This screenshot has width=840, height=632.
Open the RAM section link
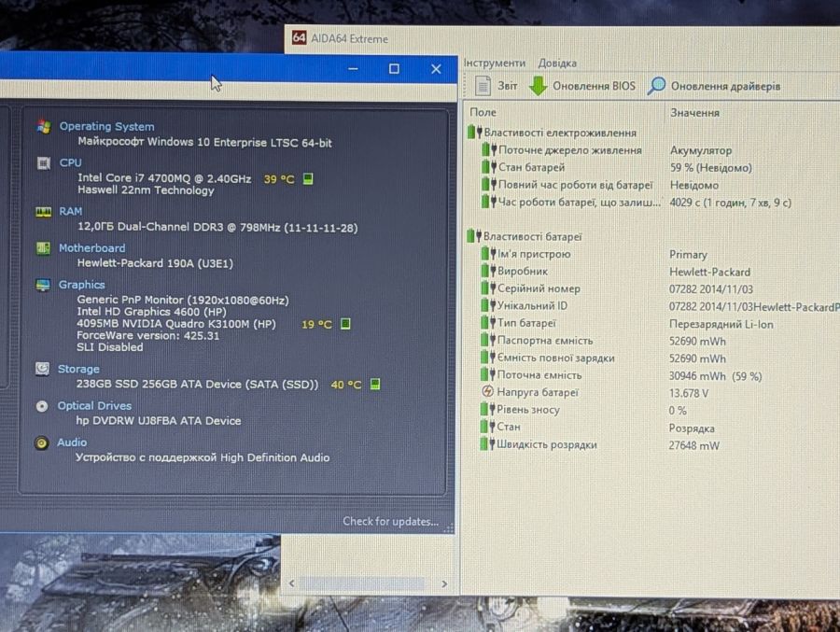[70, 211]
